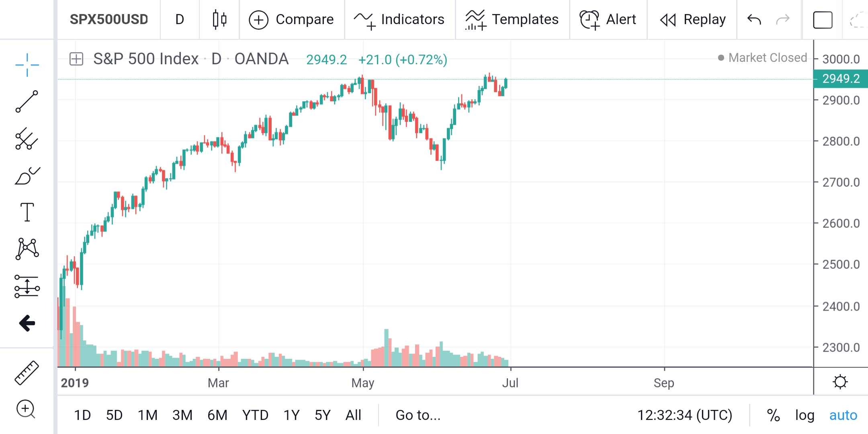Open candlestick chart style dropdown

pos(219,19)
